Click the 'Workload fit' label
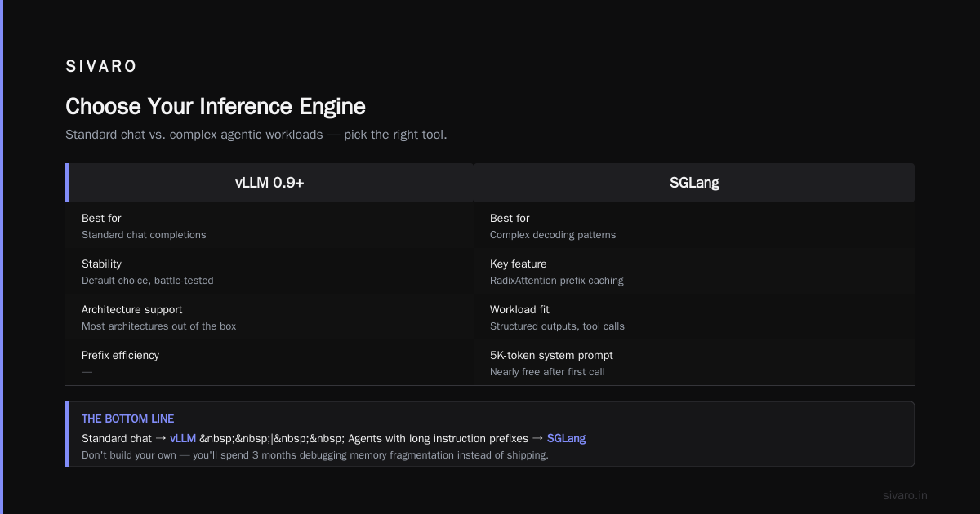Viewport: 980px width, 514px height. (519, 310)
